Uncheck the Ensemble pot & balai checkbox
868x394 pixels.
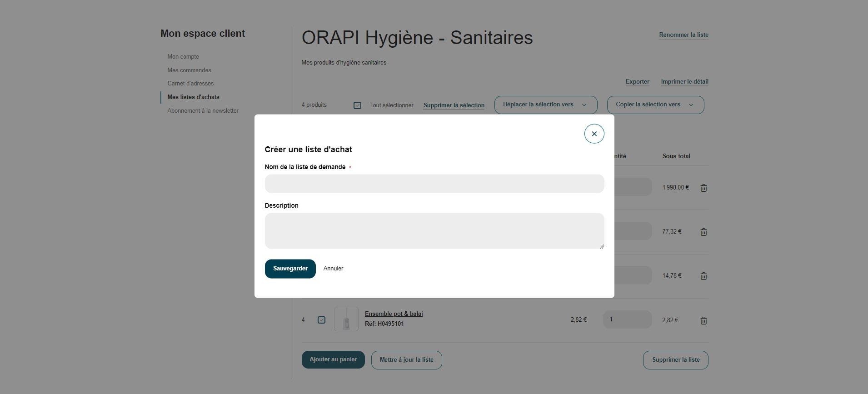point(321,320)
